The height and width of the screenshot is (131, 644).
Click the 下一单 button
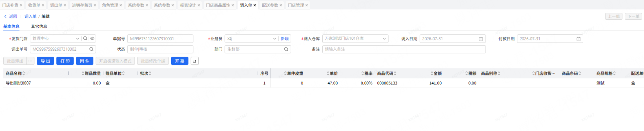(634, 16)
